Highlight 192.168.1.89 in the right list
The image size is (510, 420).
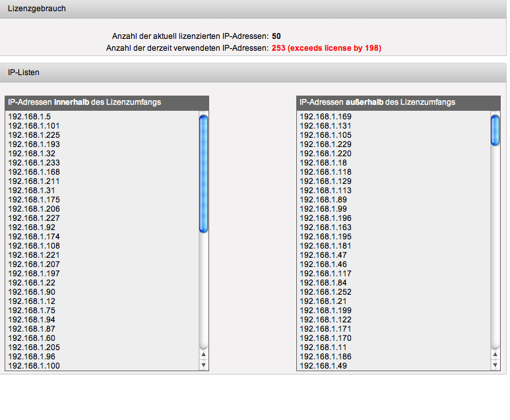click(323, 200)
